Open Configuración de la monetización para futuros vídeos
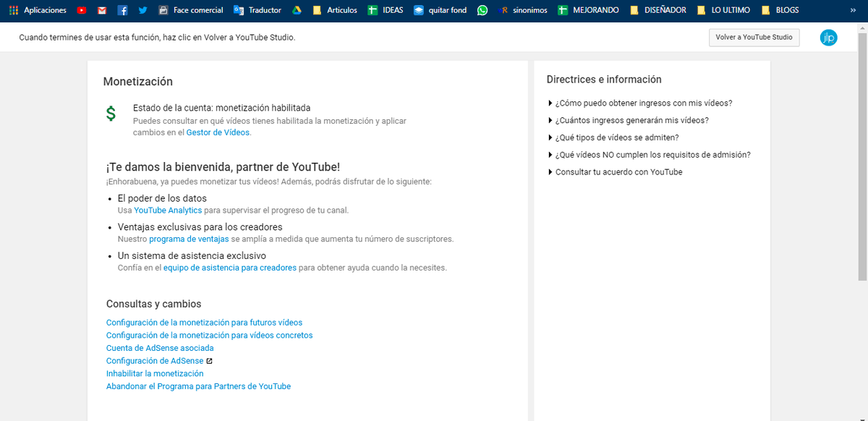Screen dimensions: 868x421 [204, 323]
